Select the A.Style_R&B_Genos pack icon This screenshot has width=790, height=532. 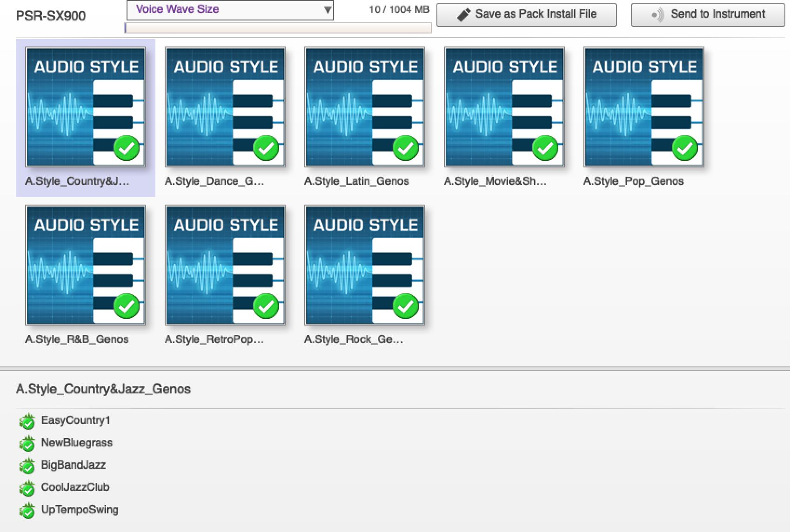pos(86,265)
